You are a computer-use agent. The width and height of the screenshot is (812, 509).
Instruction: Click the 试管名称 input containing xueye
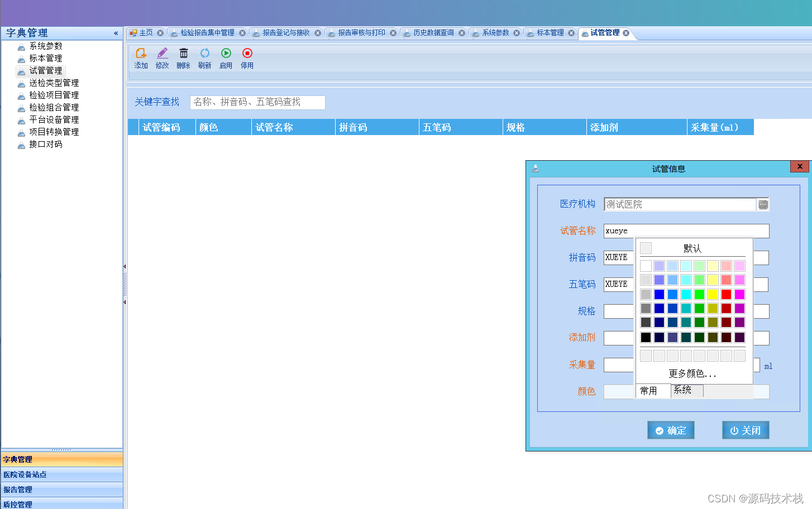pos(686,231)
